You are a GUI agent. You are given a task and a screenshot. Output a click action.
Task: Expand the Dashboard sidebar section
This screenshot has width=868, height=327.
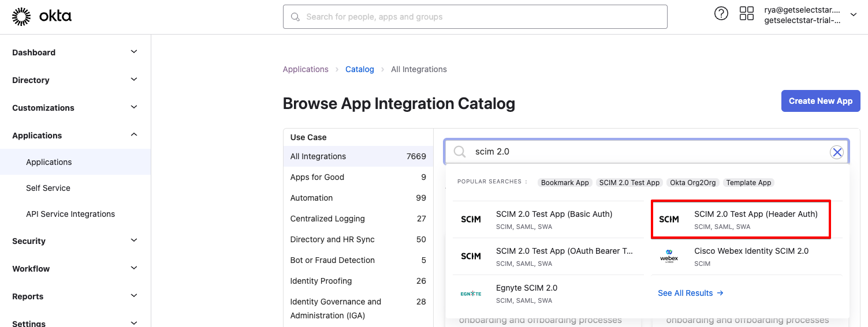[x=133, y=52]
